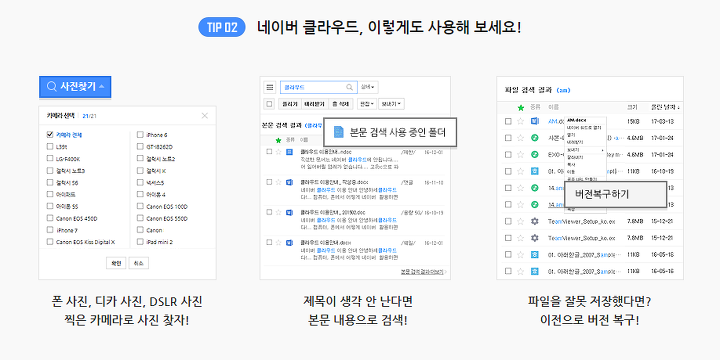Viewport: 720px width, 360px height.
Task: Open the 편집 edit dropdown
Action: [x=367, y=104]
